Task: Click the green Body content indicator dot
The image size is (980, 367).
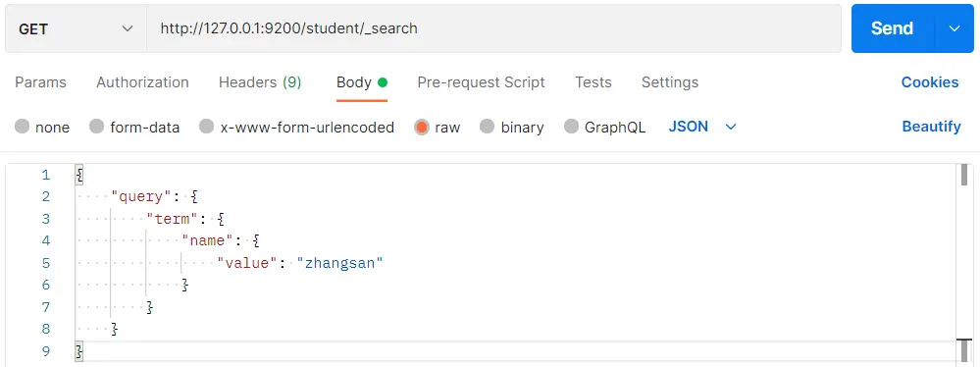Action: point(383,82)
